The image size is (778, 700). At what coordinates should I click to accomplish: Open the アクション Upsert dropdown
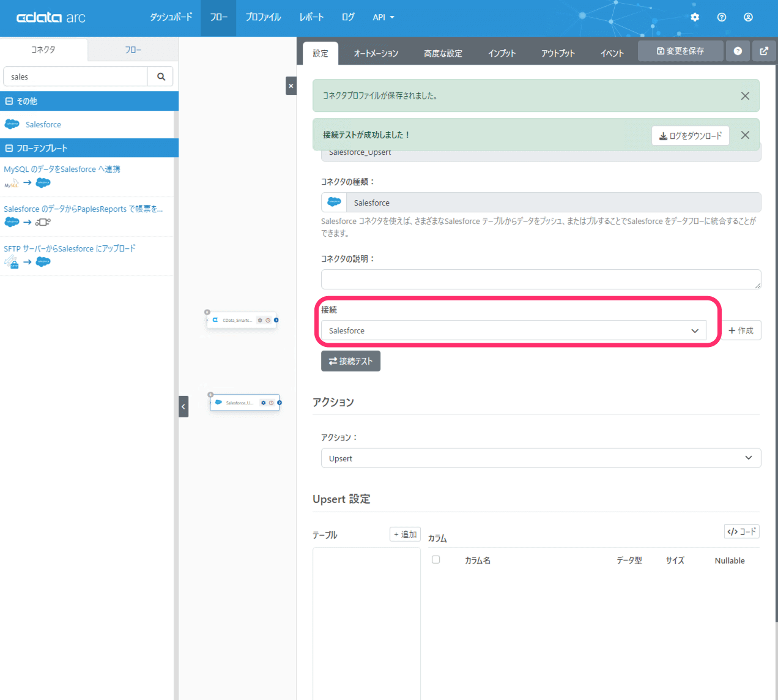click(541, 458)
